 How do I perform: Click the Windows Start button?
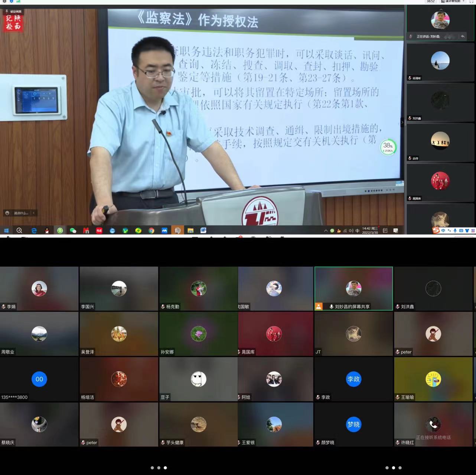click(x=6, y=230)
